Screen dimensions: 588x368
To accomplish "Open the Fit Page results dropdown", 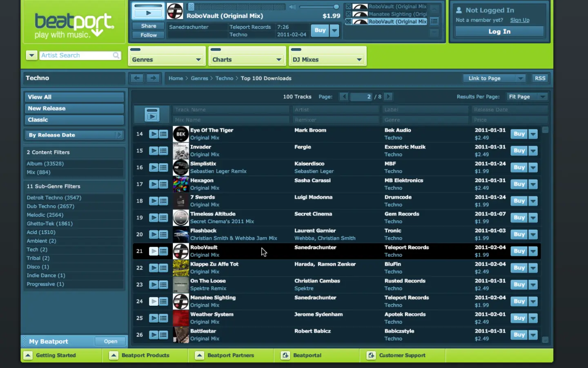I will pos(527,96).
